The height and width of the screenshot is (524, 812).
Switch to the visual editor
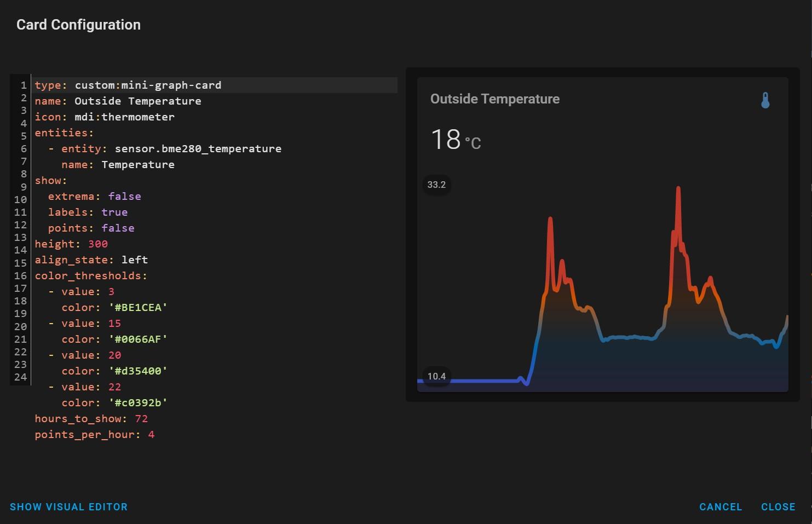pos(68,507)
